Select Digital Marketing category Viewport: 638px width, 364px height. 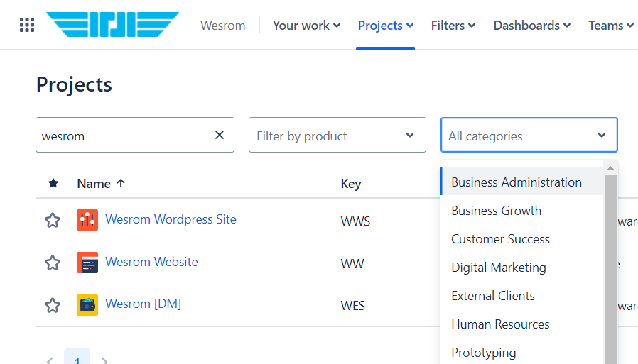coord(522,268)
